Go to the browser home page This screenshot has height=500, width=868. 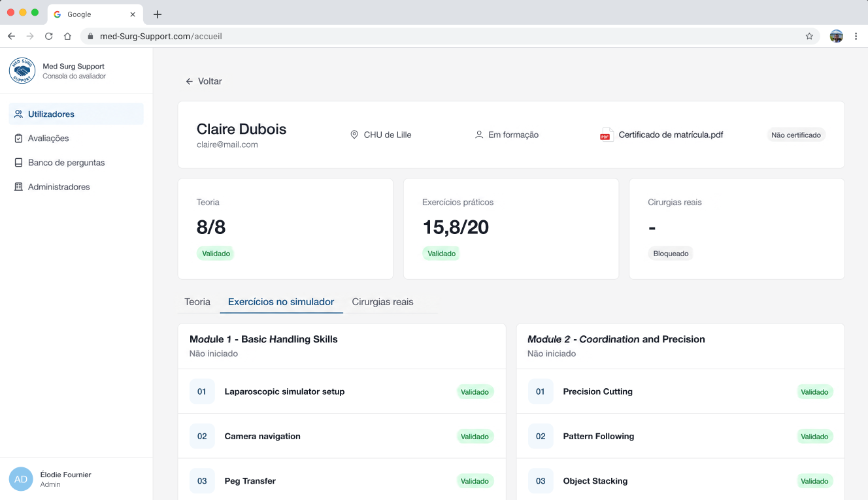[x=67, y=37]
